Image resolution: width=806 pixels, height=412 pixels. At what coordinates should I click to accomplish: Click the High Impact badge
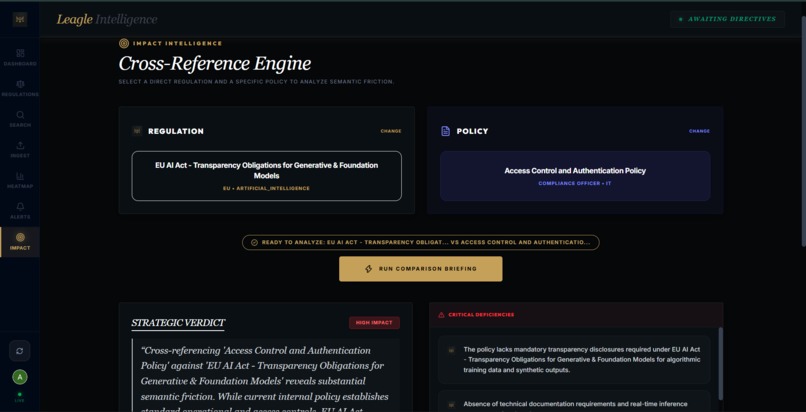tap(374, 323)
